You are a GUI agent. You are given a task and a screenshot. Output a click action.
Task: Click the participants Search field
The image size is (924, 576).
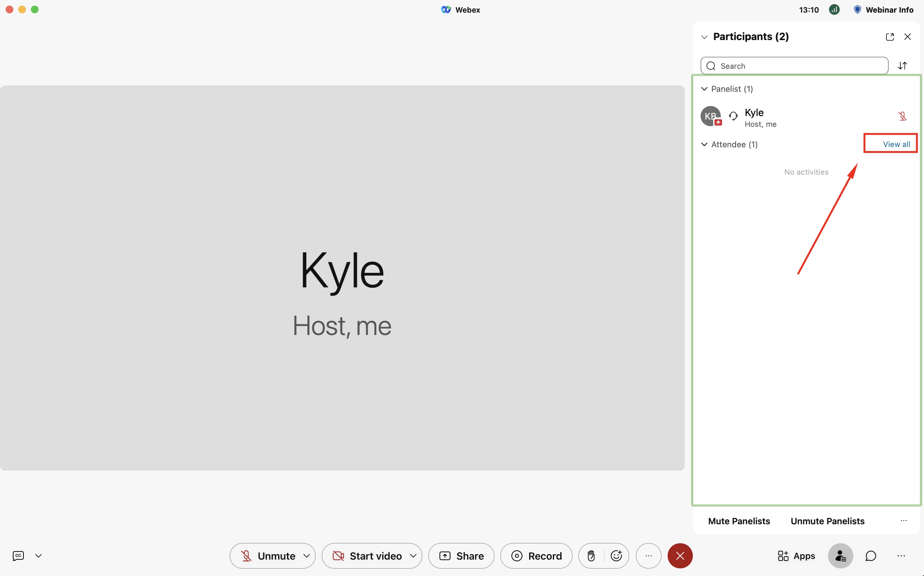(x=794, y=66)
